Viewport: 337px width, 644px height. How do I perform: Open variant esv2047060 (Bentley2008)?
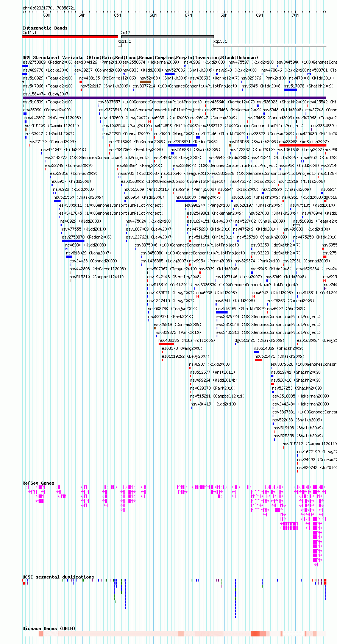tap(136, 150)
